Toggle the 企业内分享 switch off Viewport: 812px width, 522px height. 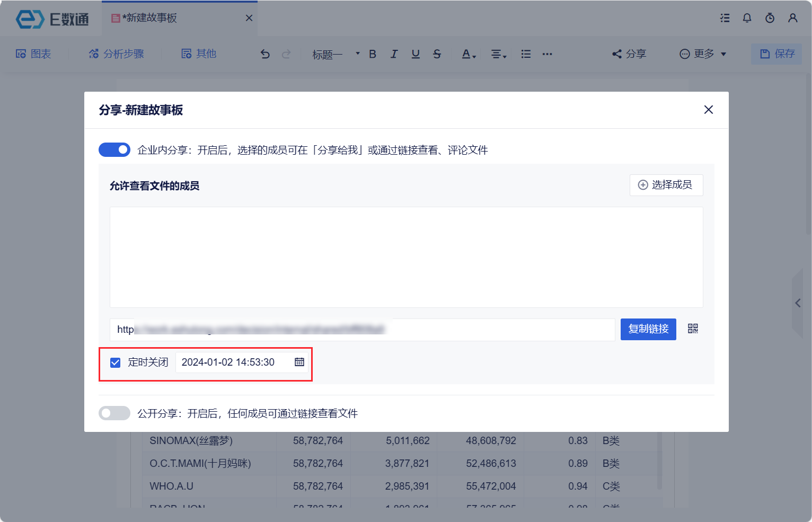(114, 150)
